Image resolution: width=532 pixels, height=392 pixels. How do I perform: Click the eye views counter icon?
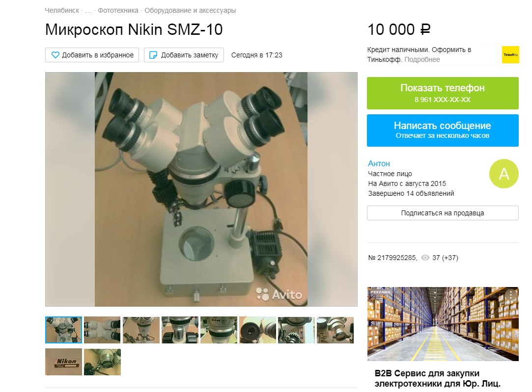pos(425,258)
